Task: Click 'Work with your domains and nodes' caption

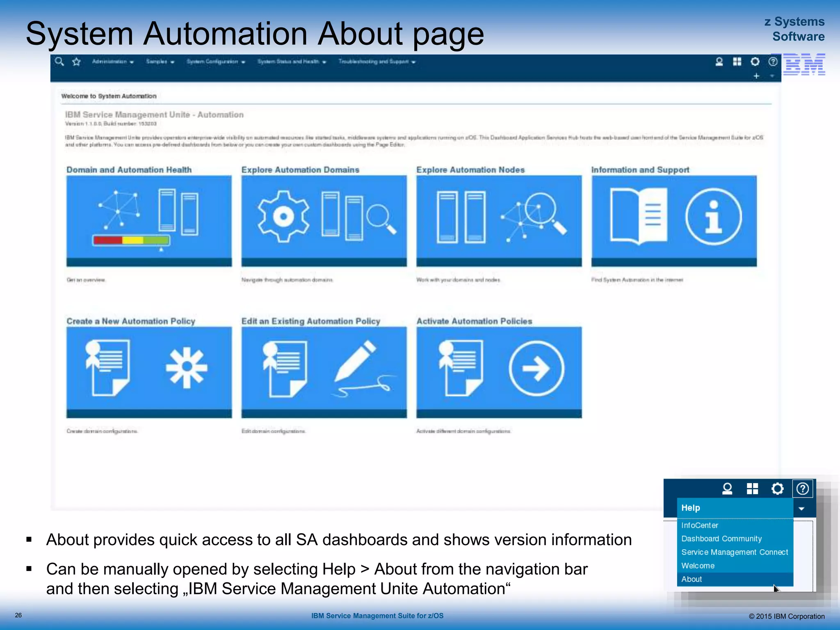Action: click(458, 280)
